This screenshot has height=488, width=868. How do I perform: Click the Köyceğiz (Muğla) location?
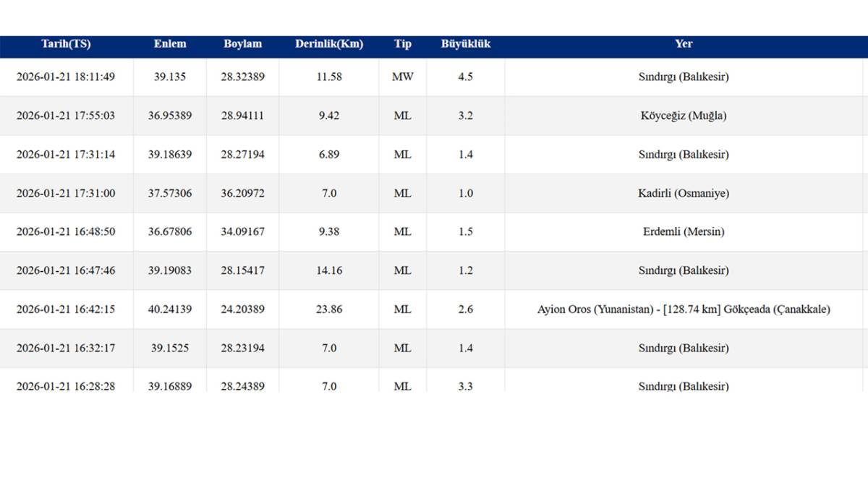click(684, 116)
